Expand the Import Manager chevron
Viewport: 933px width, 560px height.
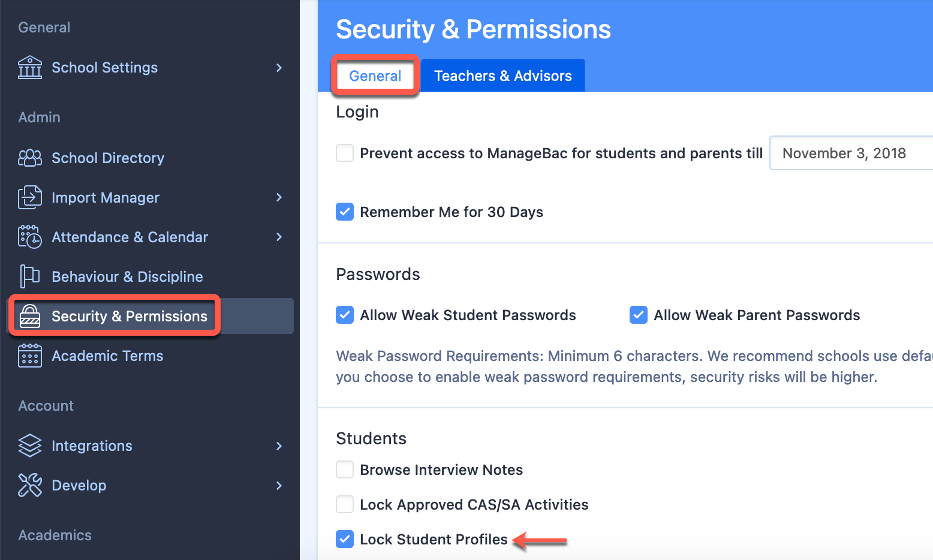[x=279, y=197]
